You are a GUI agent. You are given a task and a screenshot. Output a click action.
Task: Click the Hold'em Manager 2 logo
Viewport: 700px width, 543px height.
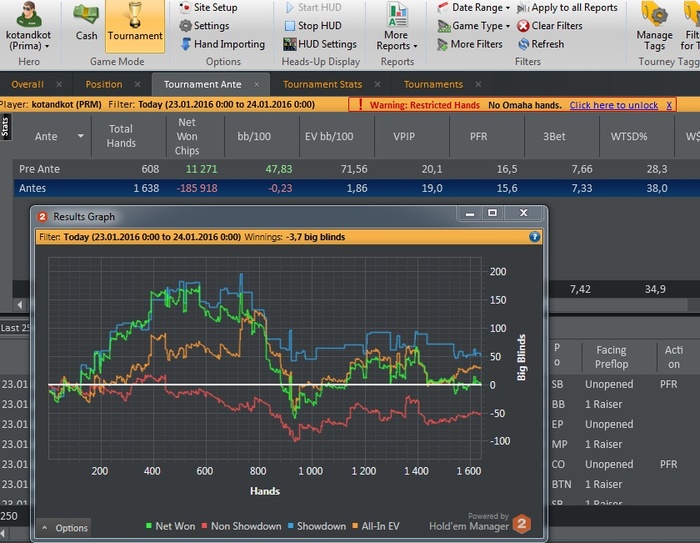(521, 524)
